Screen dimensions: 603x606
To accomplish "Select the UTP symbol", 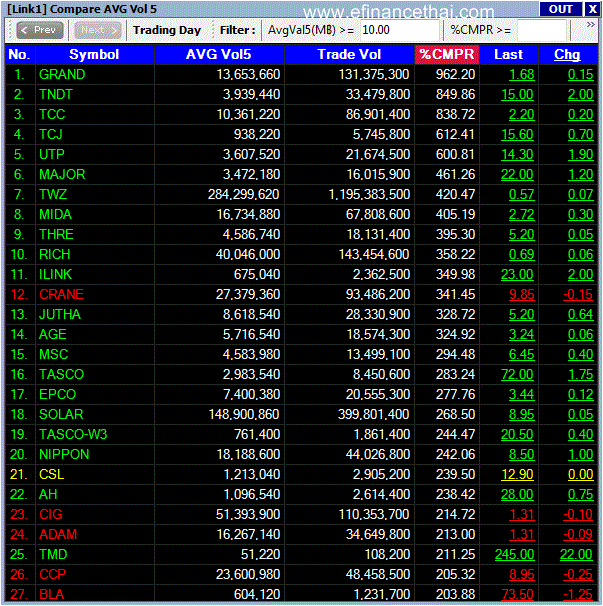I will click(x=52, y=155).
